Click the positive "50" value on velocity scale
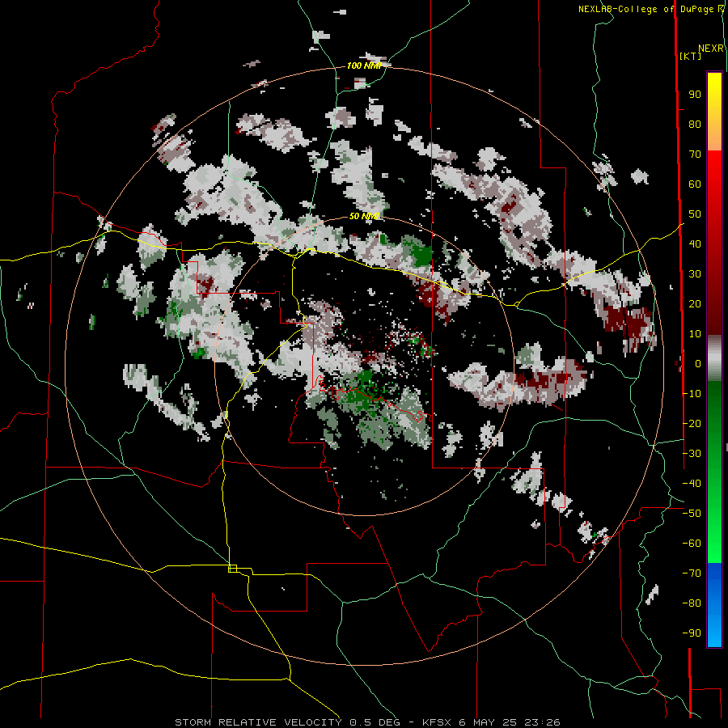Screen dimensions: 728x728 pyautogui.click(x=695, y=214)
